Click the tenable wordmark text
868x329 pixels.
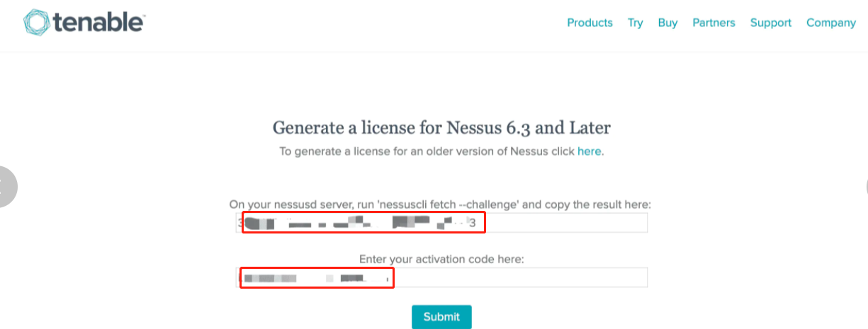tap(98, 21)
